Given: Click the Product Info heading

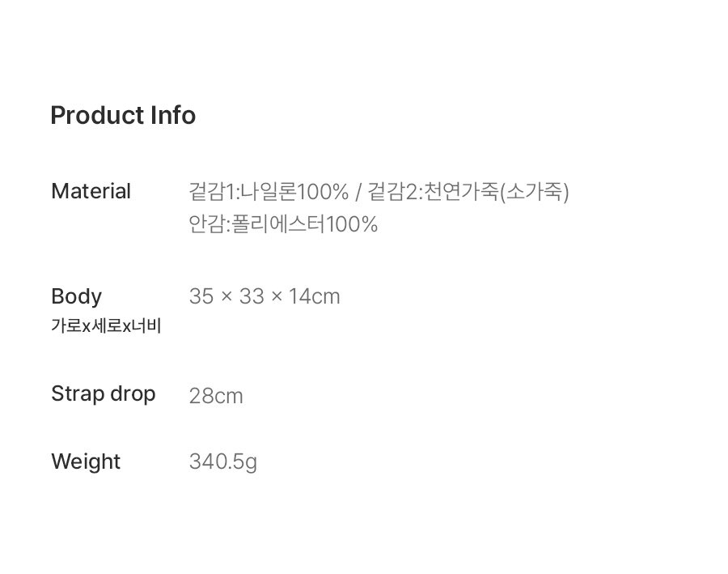Looking at the screenshot, I should tap(123, 116).
